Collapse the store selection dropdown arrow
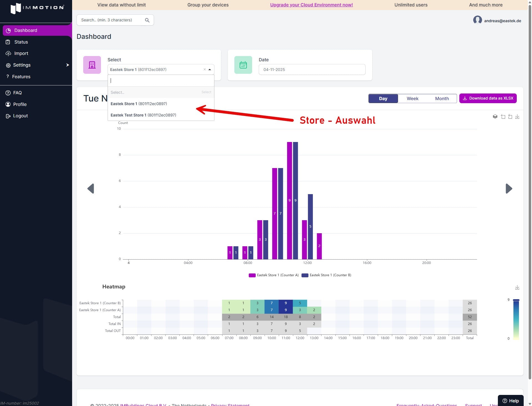532x406 pixels. pyautogui.click(x=210, y=69)
